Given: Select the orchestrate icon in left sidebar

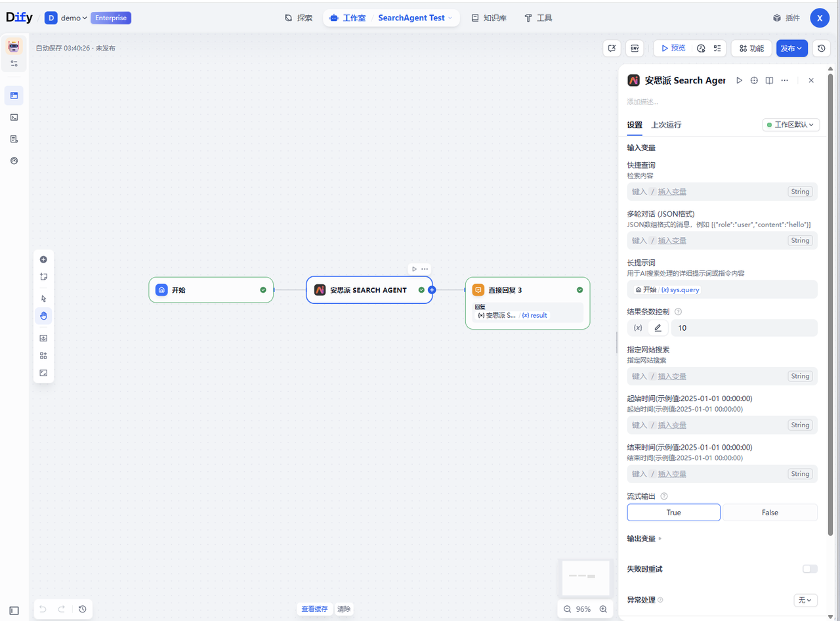Looking at the screenshot, I should click(x=14, y=96).
